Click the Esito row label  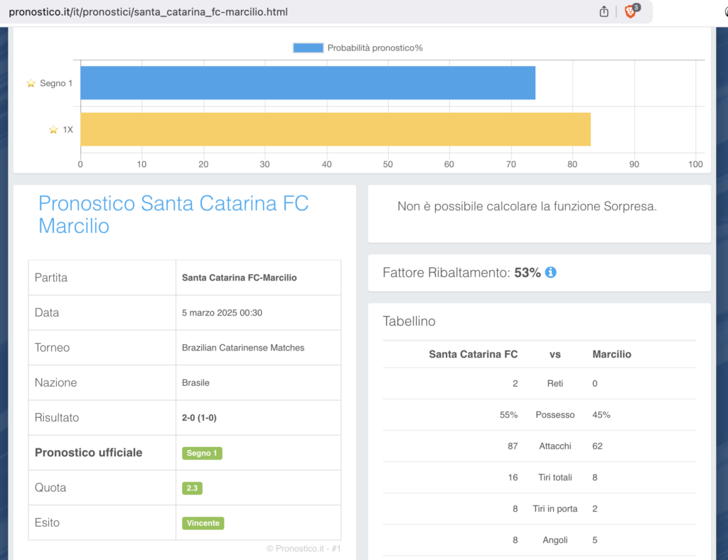47,522
